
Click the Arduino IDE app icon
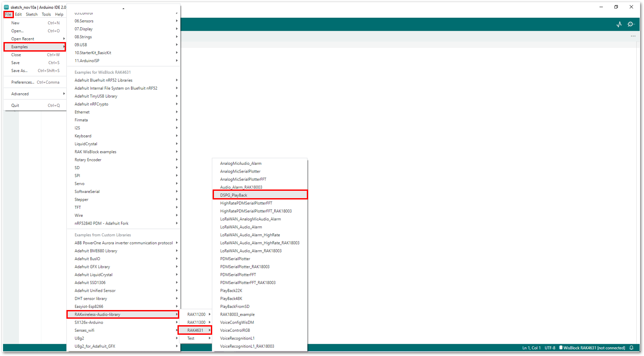point(7,7)
